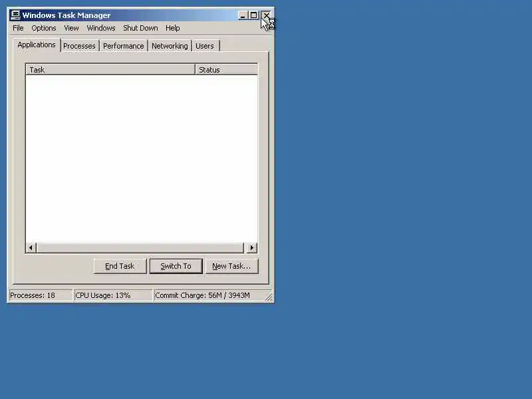Select the Applications tab
The height and width of the screenshot is (399, 532).
tap(37, 45)
